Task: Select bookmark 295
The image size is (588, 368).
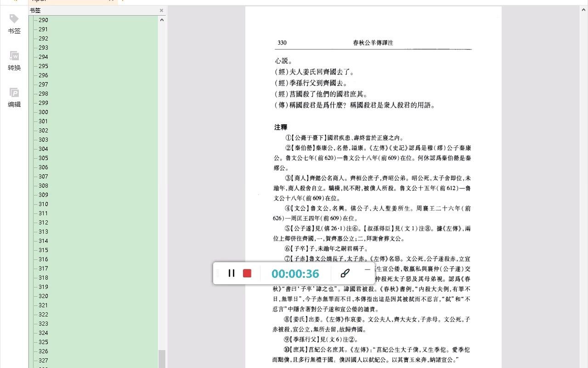Action: tap(43, 66)
